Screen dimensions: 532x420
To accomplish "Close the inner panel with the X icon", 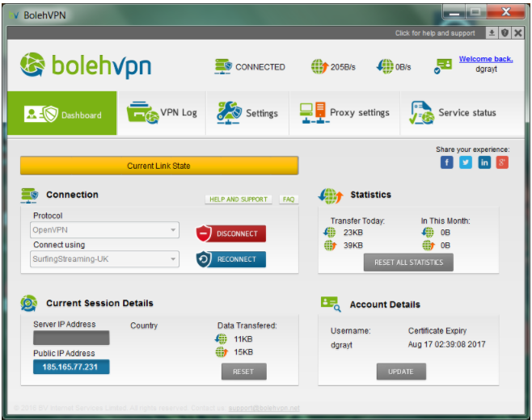I will point(517,33).
